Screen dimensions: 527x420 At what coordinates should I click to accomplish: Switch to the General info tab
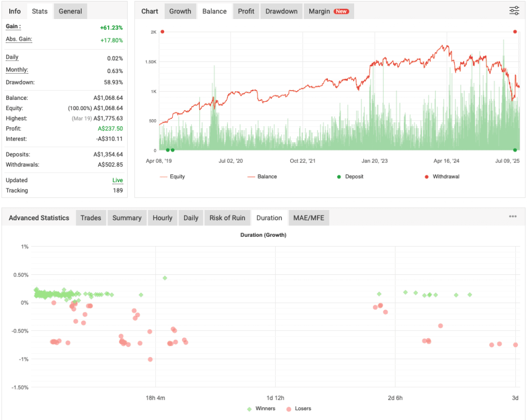[70, 11]
